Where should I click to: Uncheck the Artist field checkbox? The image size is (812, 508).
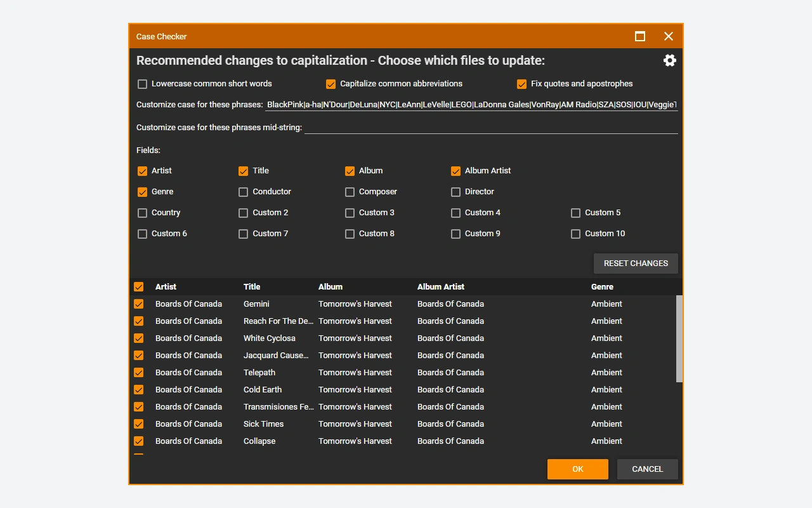(142, 171)
